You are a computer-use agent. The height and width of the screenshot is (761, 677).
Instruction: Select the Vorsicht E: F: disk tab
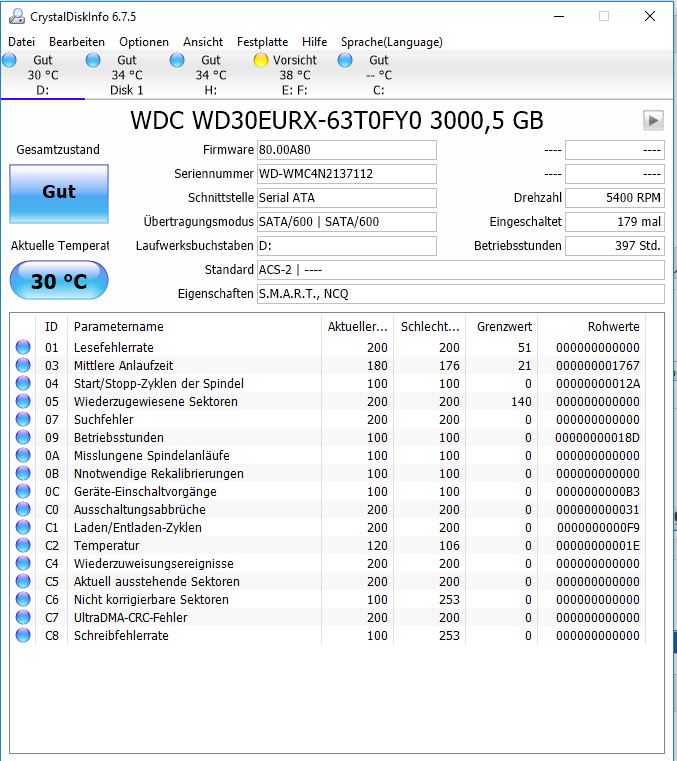295,75
